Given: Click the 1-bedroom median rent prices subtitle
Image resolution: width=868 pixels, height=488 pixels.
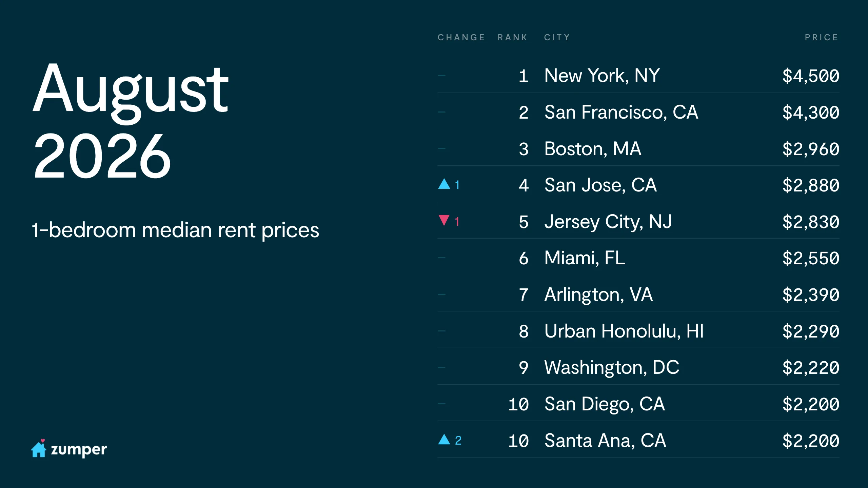Looking at the screenshot, I should pyautogui.click(x=175, y=230).
